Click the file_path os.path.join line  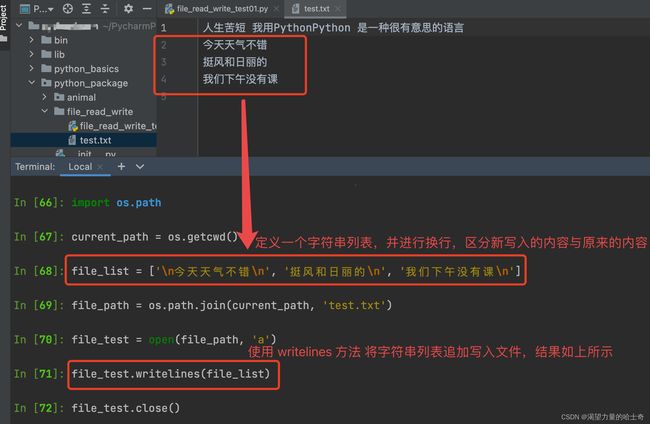coord(231,305)
